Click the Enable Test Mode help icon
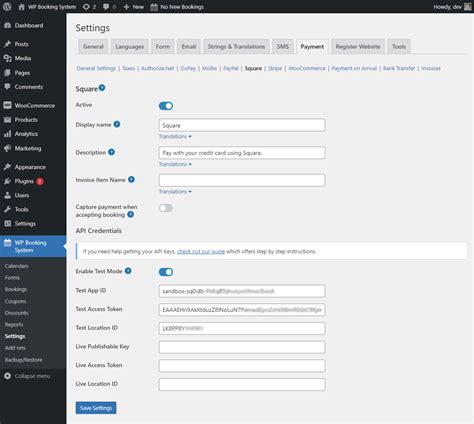The height and width of the screenshot is (424, 474). coord(128,271)
